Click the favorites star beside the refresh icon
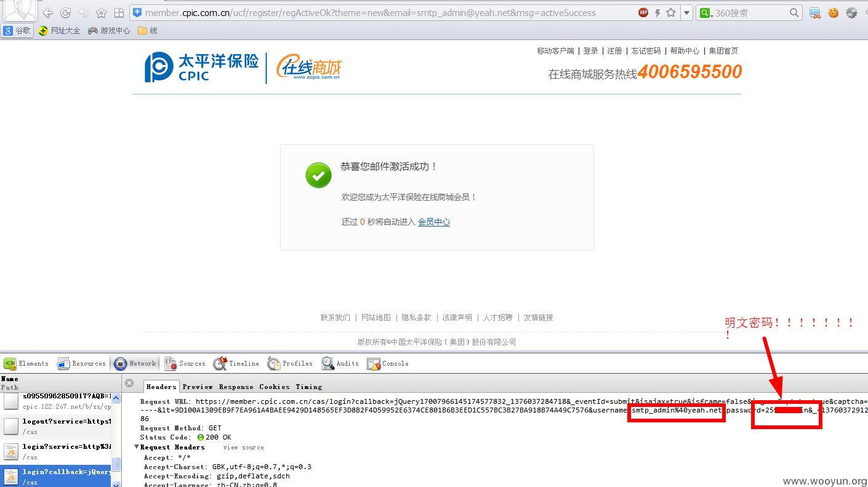 pos(102,12)
